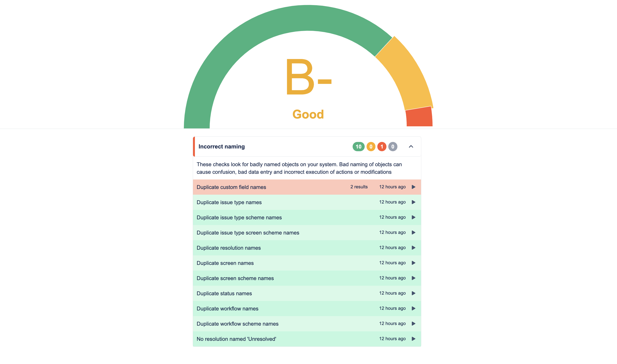Click play arrow for Duplicate screen scheme names
Screen dimensions: 617x364
[x=413, y=278]
